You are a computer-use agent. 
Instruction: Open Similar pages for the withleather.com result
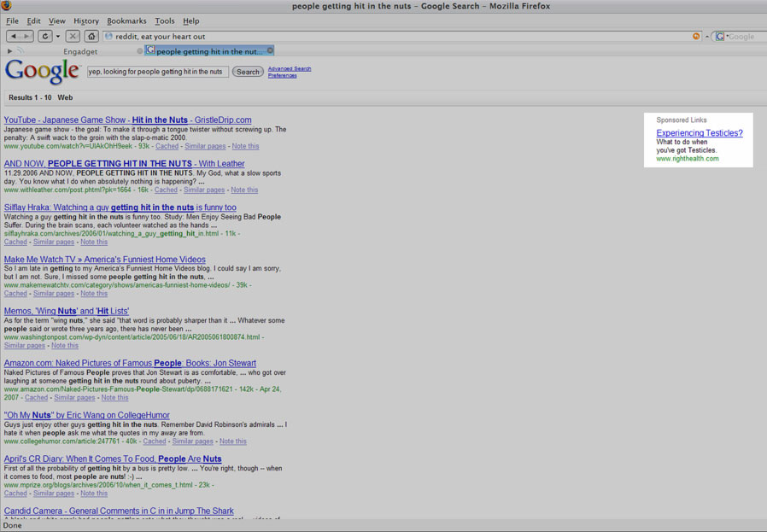(204, 190)
